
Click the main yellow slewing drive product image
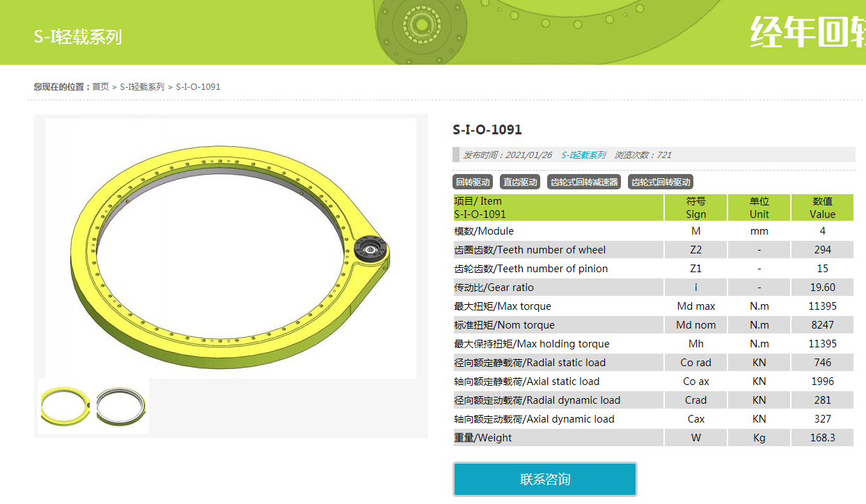(230, 249)
